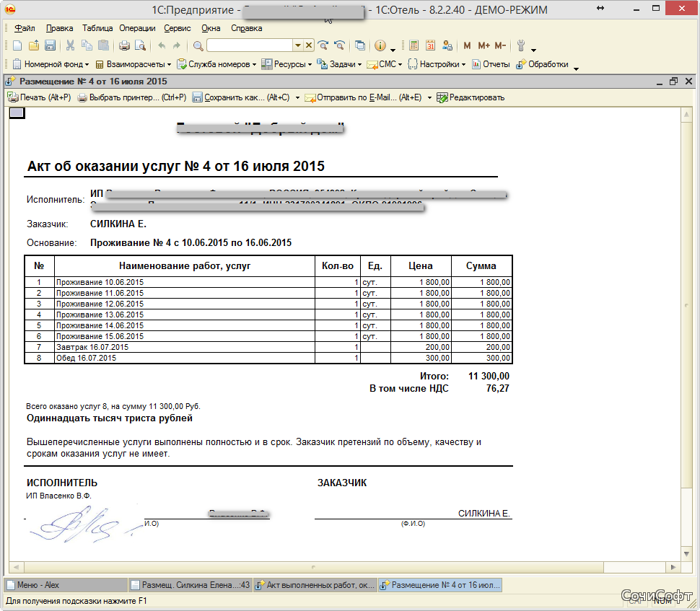
Task: Click the total value '11 300,00'
Action: tap(489, 377)
